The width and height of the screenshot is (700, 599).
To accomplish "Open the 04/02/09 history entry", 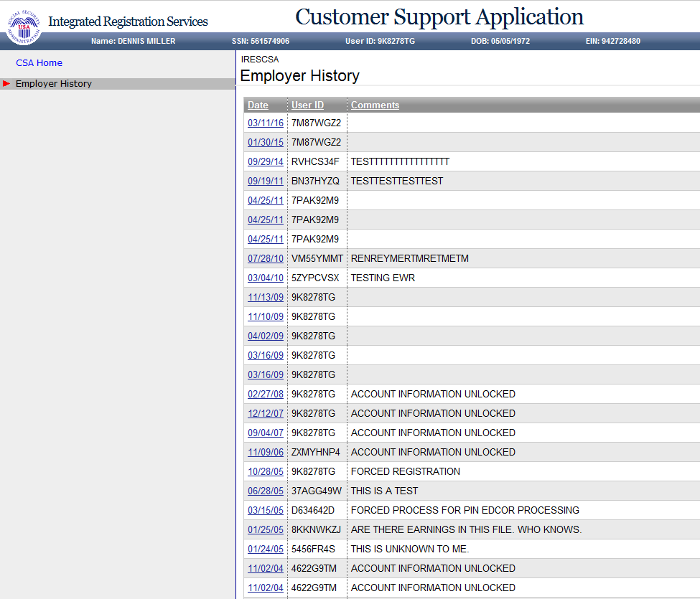I will click(x=266, y=336).
